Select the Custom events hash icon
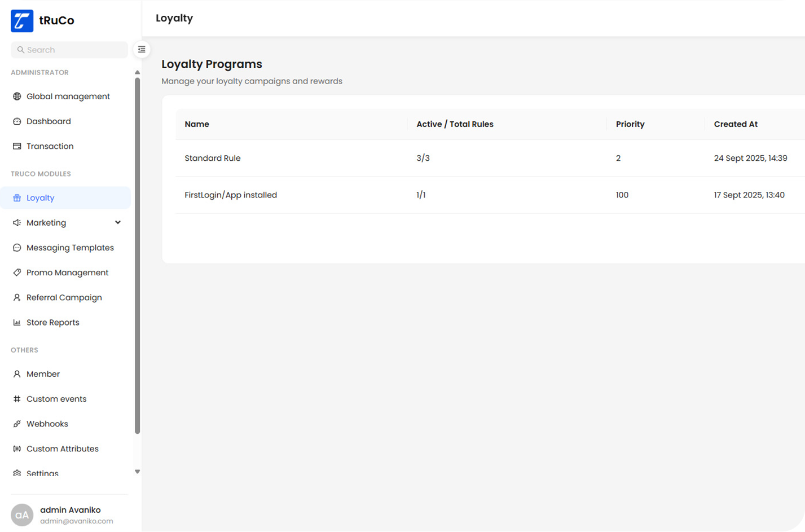Image resolution: width=805 pixels, height=532 pixels. pos(17,399)
